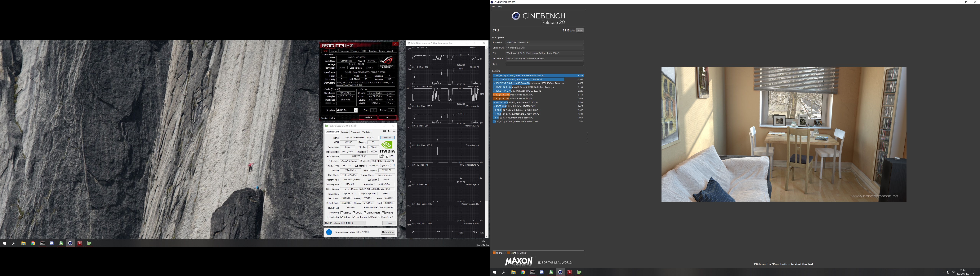The image size is (980, 276).
Task: Click the OK button in CPU-Z
Action: click(x=387, y=117)
